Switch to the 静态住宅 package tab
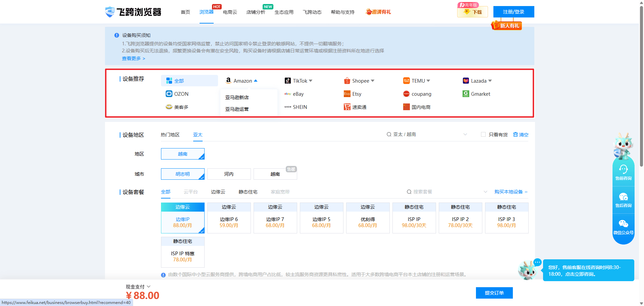644x306 pixels. pyautogui.click(x=248, y=192)
